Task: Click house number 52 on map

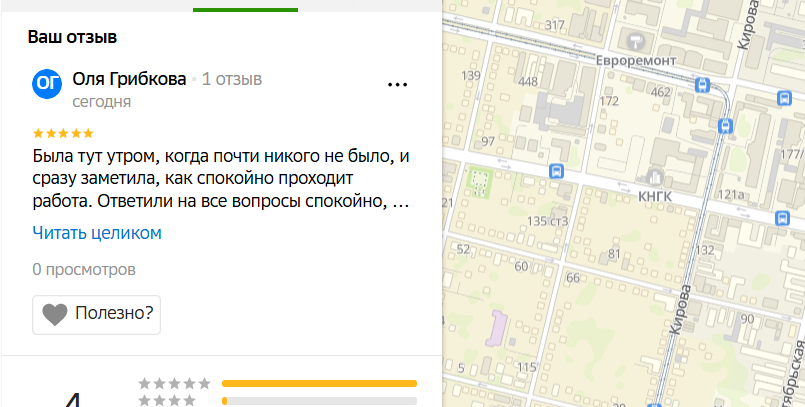Action: click(463, 249)
